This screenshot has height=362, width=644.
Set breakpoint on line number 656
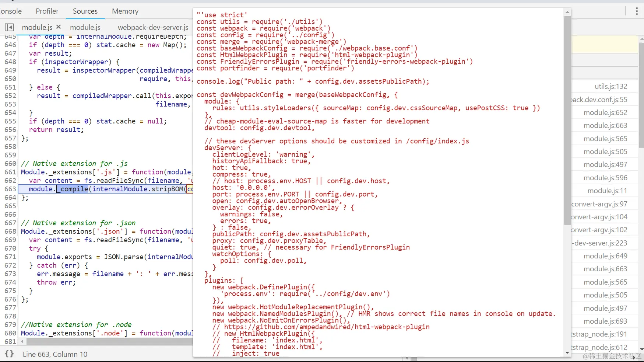coord(10,129)
